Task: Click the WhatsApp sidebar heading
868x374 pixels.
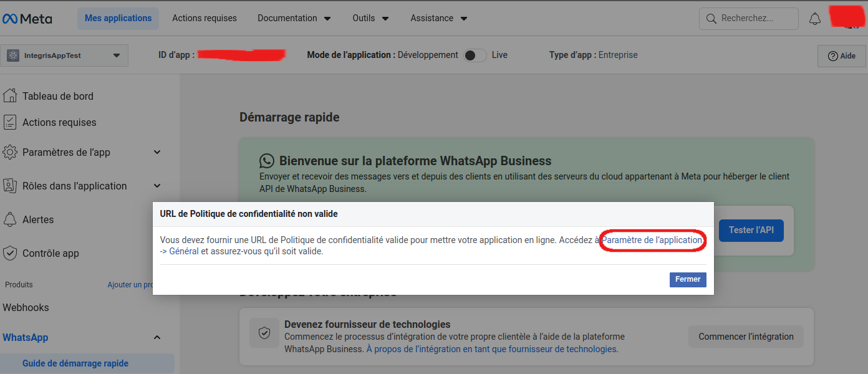Action: (26, 337)
